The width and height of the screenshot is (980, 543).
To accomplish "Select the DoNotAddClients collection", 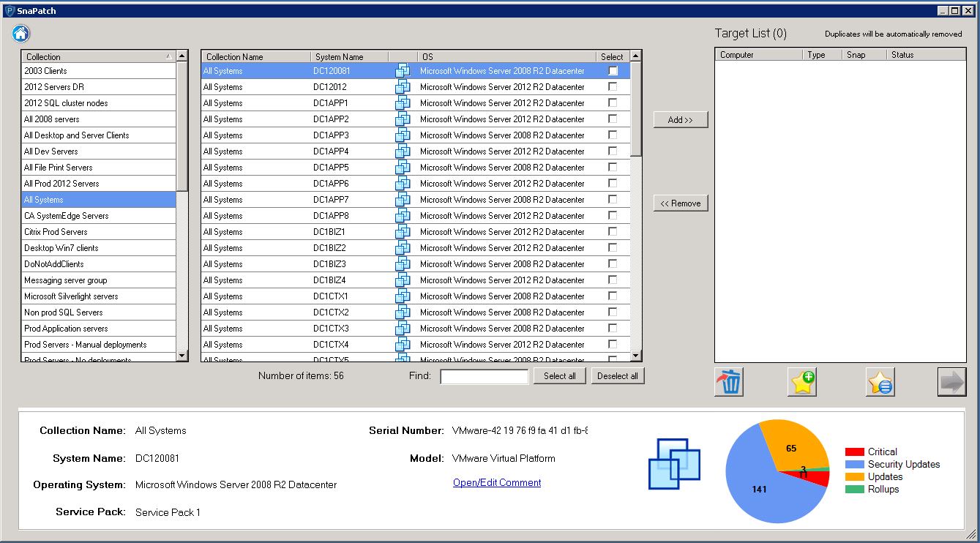I will (99, 264).
